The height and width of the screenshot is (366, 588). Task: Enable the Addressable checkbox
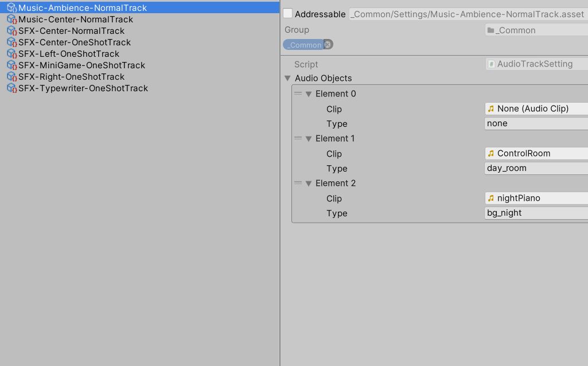(288, 14)
